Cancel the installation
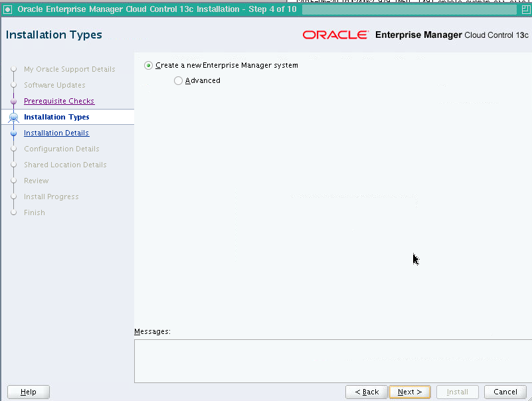Viewport: 532px width, 401px height. 505,392
